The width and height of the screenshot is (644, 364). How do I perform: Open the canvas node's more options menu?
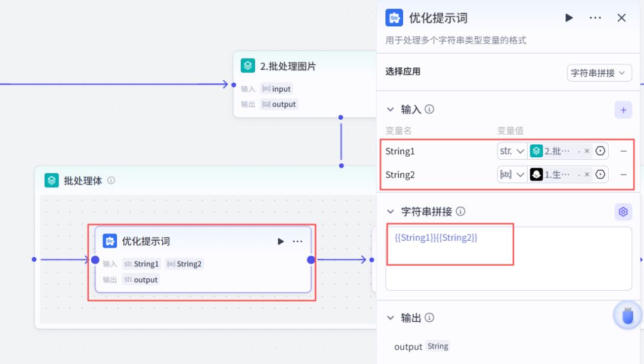click(298, 241)
